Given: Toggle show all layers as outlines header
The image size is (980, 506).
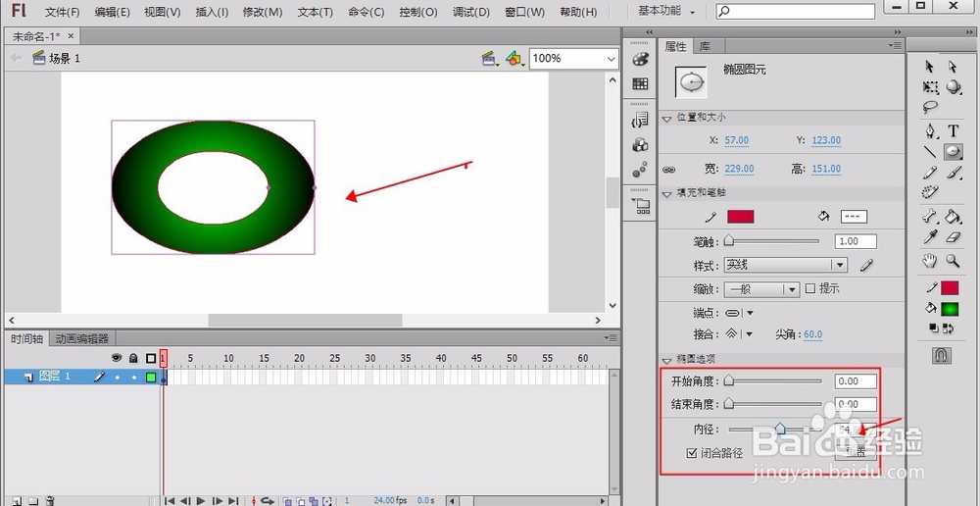Looking at the screenshot, I should pos(151,358).
